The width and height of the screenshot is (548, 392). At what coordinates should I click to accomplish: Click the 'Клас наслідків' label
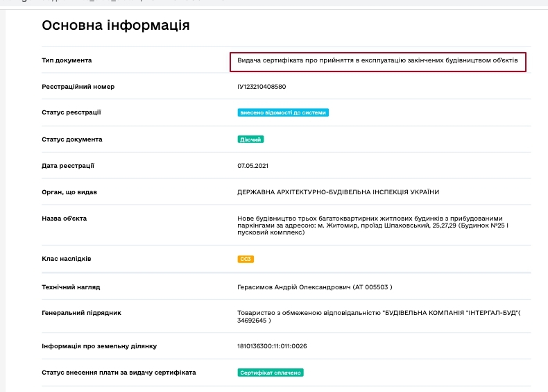coord(67,259)
